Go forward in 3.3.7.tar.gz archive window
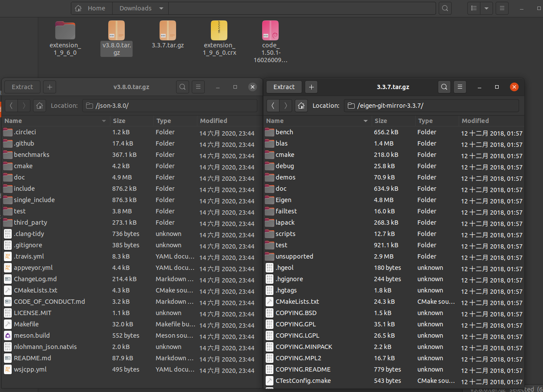Screen dimensions: 543x392 tap(286, 106)
